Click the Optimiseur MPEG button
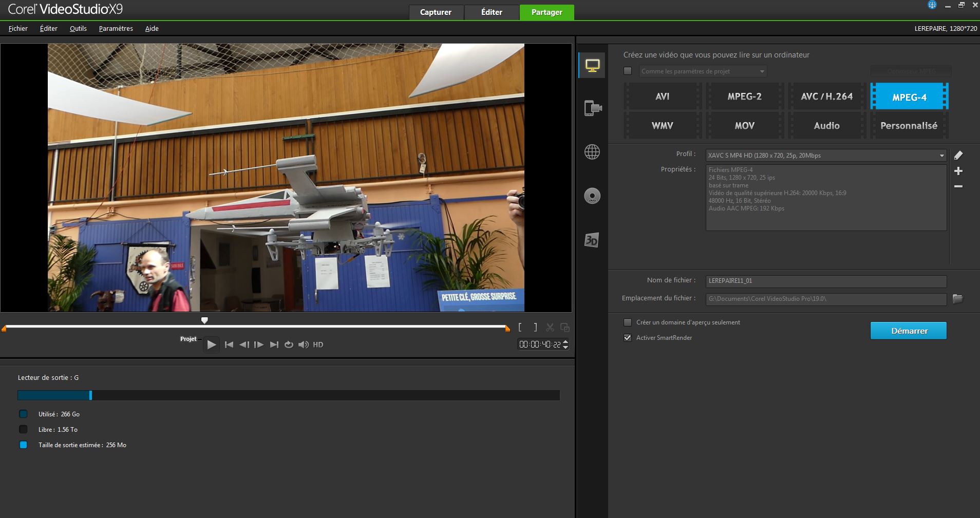Image resolution: width=980 pixels, height=518 pixels. (911, 71)
